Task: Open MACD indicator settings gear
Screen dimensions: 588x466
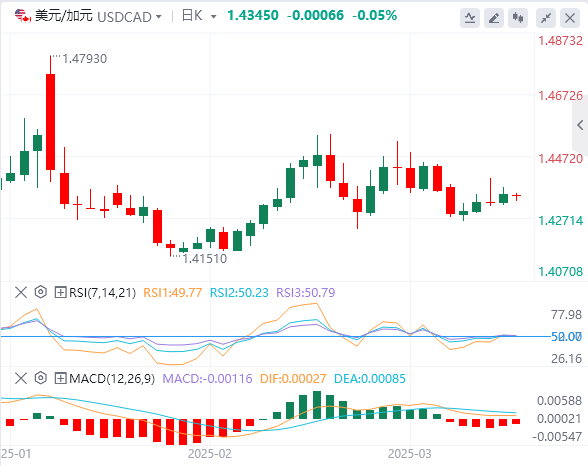Action: click(40, 378)
